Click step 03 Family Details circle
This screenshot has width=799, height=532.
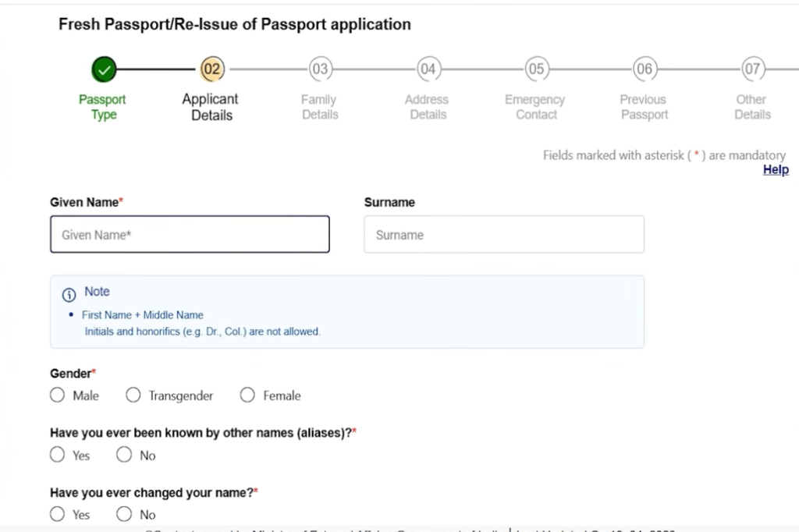[x=319, y=69]
